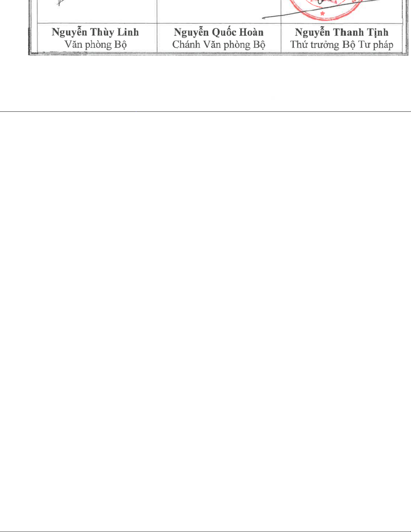Select the name Nguyễn Quốc Hoàn

coord(219,32)
